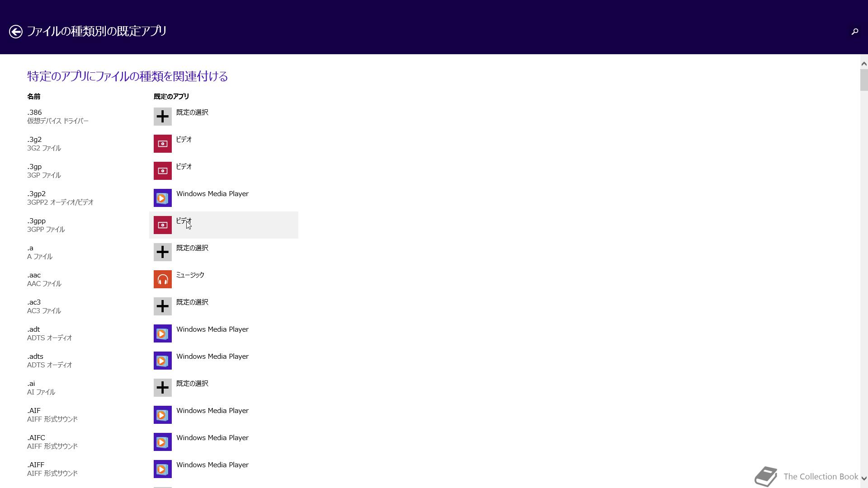Click Music headphone icon for .aac
The image size is (868, 488).
tap(163, 279)
